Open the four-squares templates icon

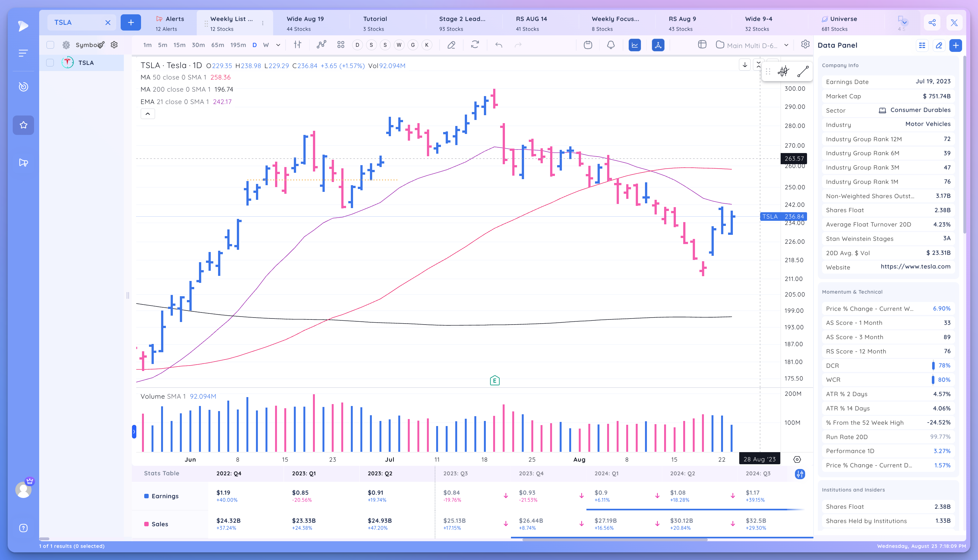tap(341, 45)
